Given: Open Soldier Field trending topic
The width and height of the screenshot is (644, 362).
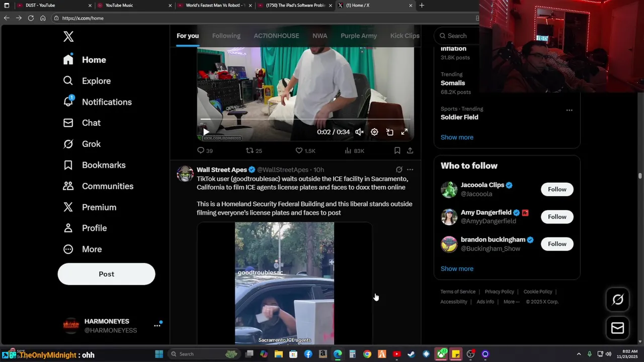Looking at the screenshot, I should pyautogui.click(x=459, y=117).
